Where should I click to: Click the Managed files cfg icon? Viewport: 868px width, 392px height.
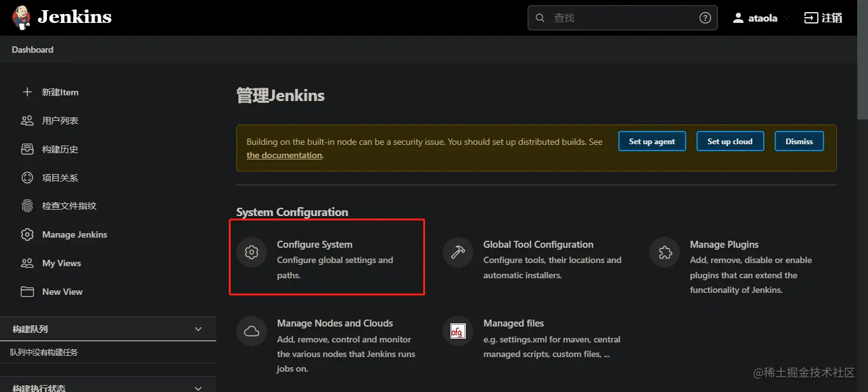tap(458, 331)
